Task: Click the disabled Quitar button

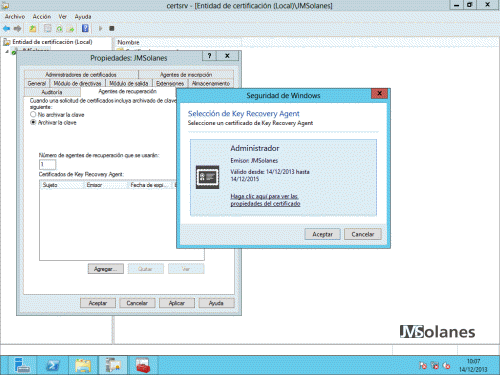Action: click(146, 269)
